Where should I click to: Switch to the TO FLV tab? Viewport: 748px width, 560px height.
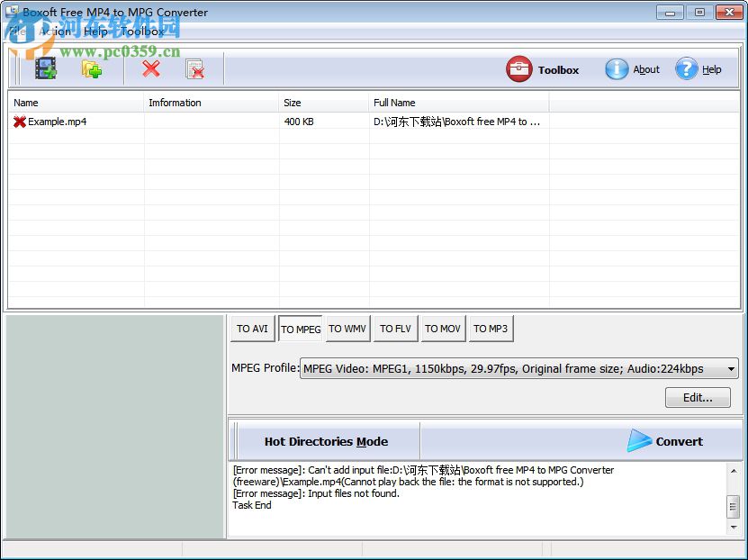click(x=394, y=329)
